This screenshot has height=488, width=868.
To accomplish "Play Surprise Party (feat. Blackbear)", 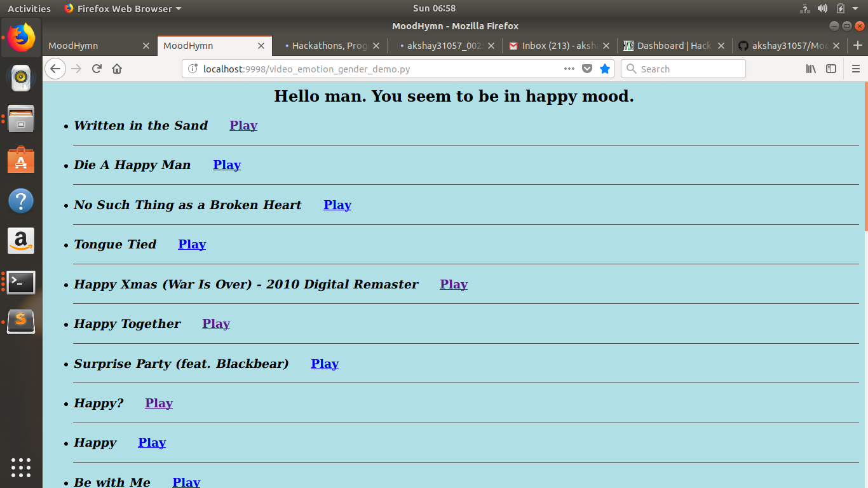I will point(325,363).
